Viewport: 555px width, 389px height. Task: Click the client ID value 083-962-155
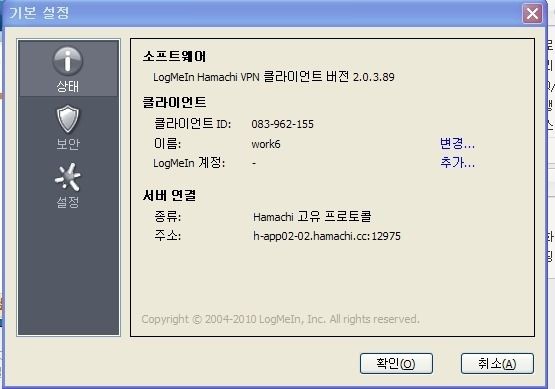click(x=282, y=124)
